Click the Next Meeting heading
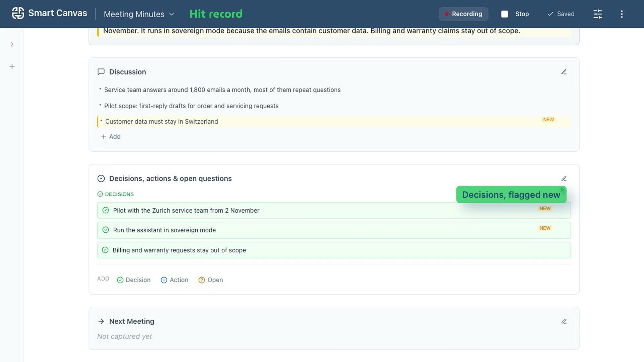This screenshot has height=362, width=644. coord(131,321)
